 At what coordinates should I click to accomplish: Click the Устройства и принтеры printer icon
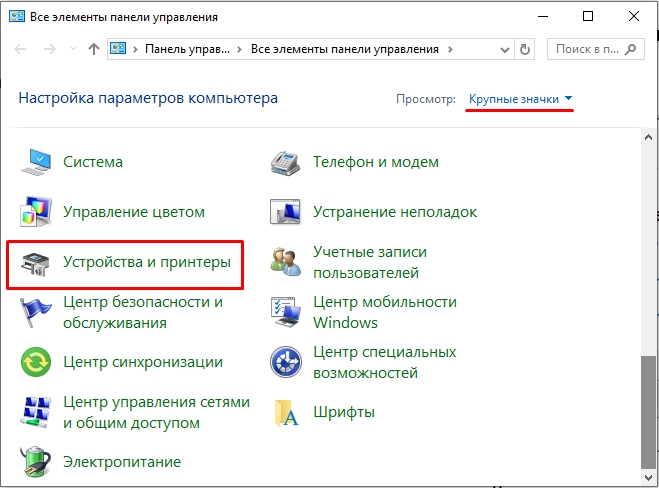point(38,263)
